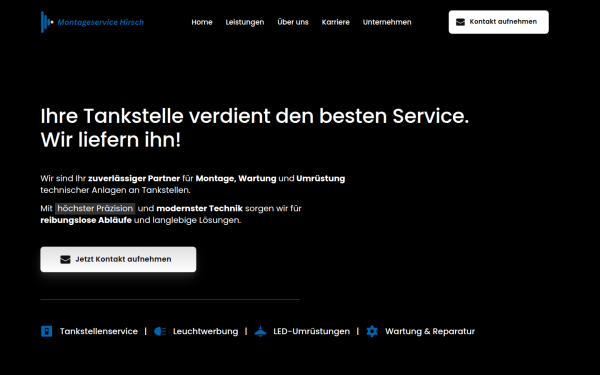This screenshot has height=375, width=600.
Task: Go to the Über uns page
Action: (x=293, y=22)
